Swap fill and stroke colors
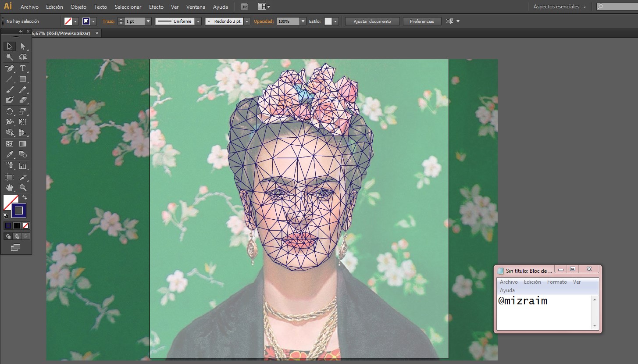 pyautogui.click(x=25, y=198)
